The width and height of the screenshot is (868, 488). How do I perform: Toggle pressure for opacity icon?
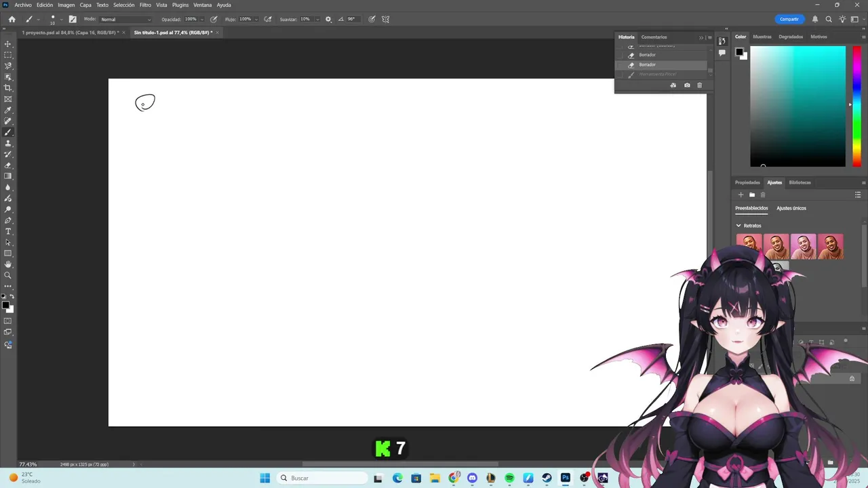pos(214,19)
